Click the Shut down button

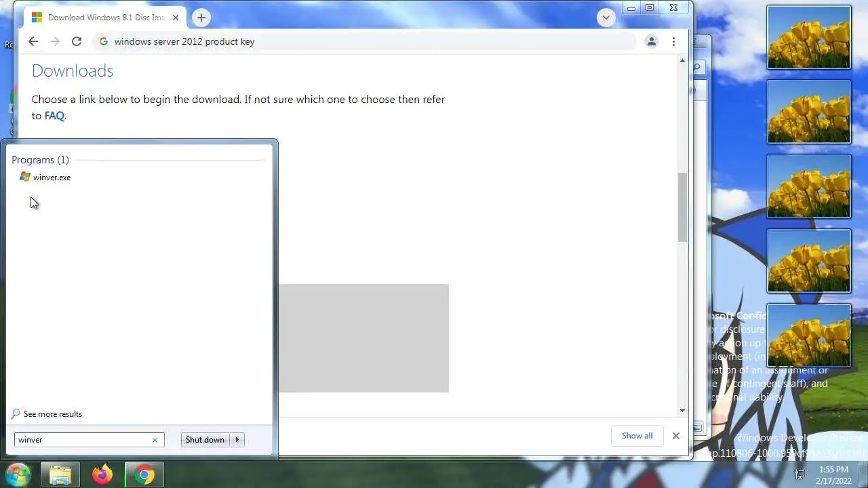(205, 440)
